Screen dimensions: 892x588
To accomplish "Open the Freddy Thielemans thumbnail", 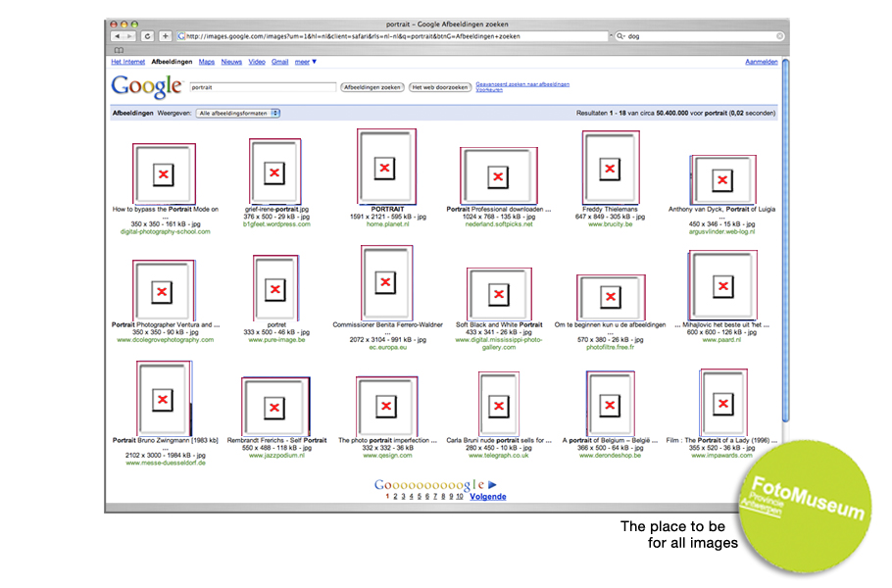I will pos(611,168).
